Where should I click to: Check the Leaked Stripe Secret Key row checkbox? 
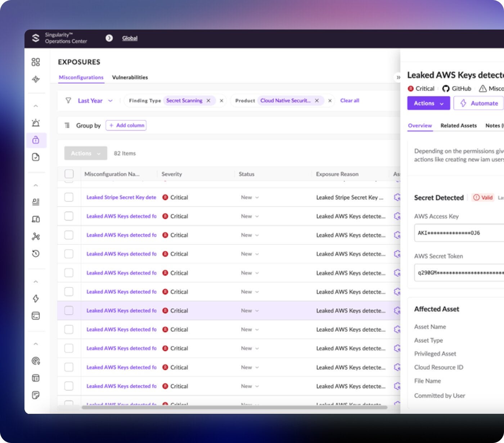69,197
